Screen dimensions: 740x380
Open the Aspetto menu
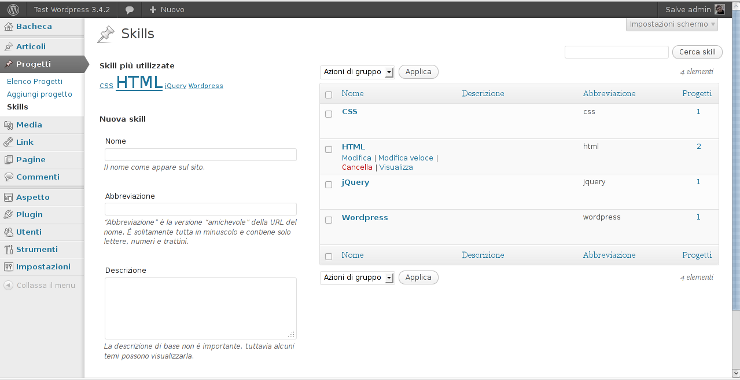pyautogui.click(x=33, y=197)
